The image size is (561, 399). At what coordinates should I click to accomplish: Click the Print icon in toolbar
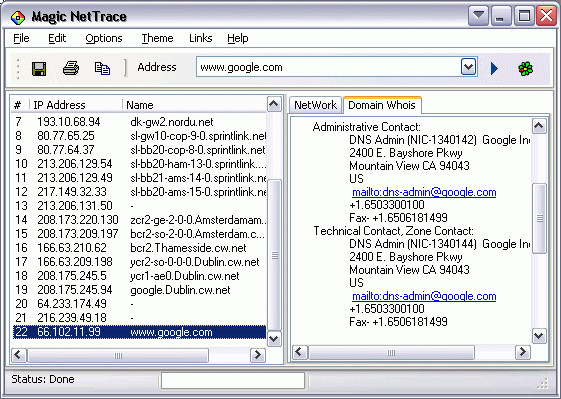(71, 68)
